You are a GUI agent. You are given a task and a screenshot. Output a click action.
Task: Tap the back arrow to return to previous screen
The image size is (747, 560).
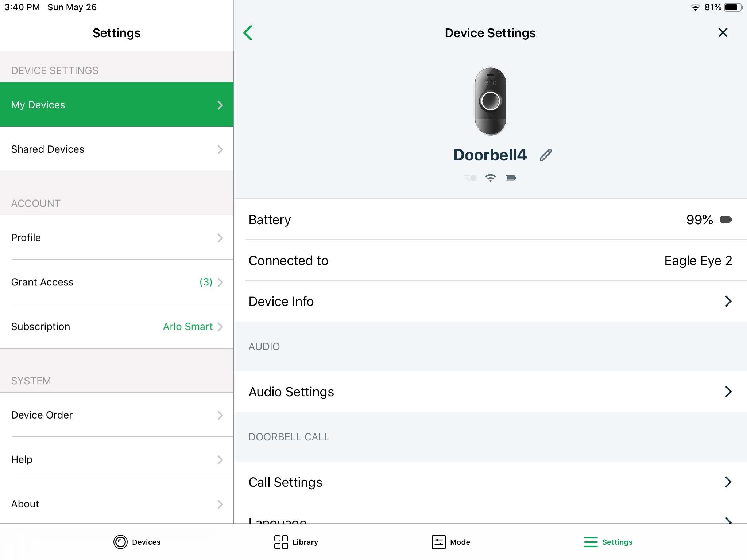click(x=248, y=32)
